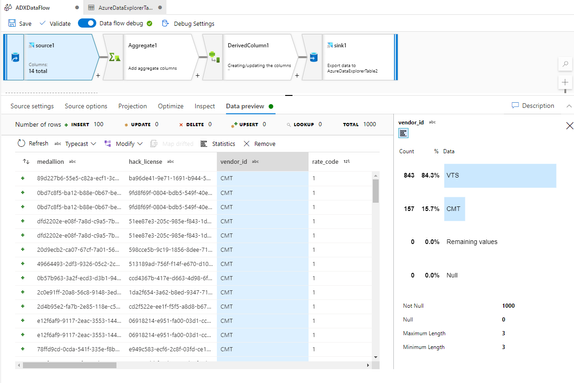
Task: Switch to the ADXDataFlow tab
Action: [33, 7]
